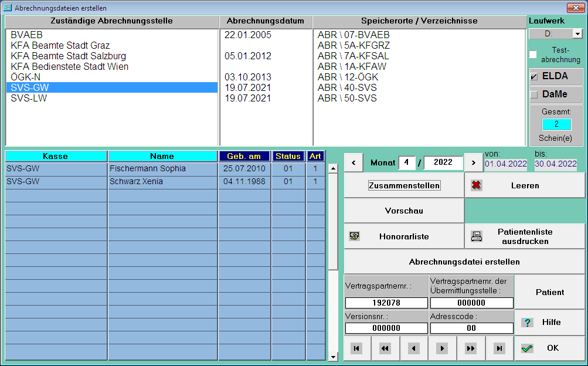Click directory ABR \ 07-BVAEB
This screenshot has width=588, height=366.
point(354,35)
